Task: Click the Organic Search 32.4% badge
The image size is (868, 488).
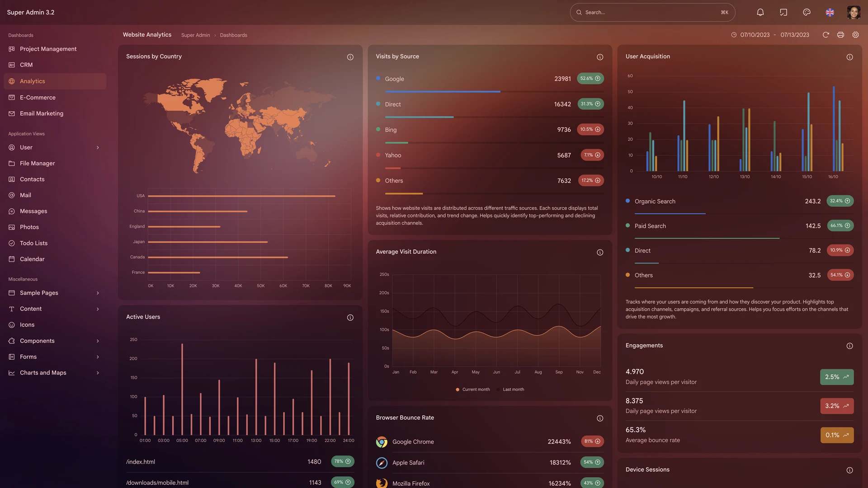Action: click(x=840, y=201)
